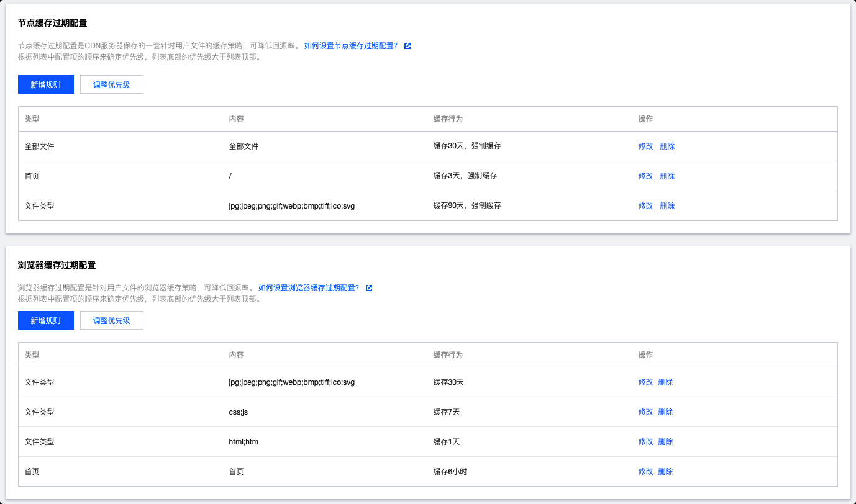Open 如何设置节点缓存过期配置 help link
This screenshot has height=504, width=856.
(351, 46)
